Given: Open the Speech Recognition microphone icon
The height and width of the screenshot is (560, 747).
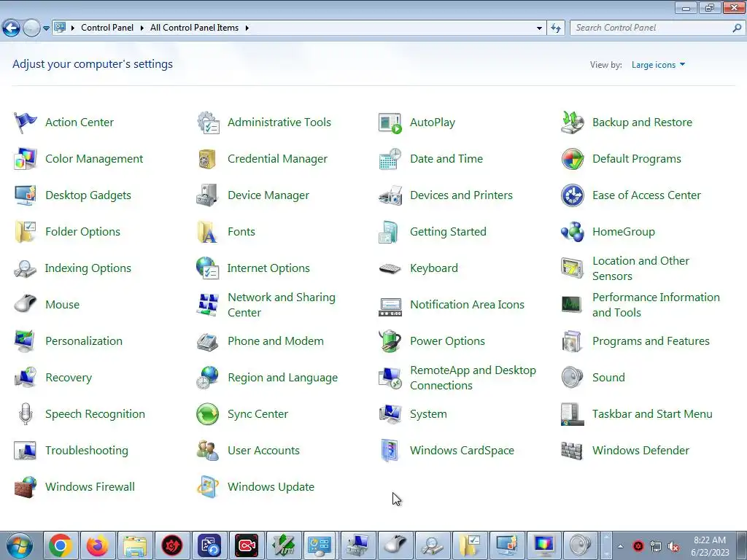Looking at the screenshot, I should (26, 414).
